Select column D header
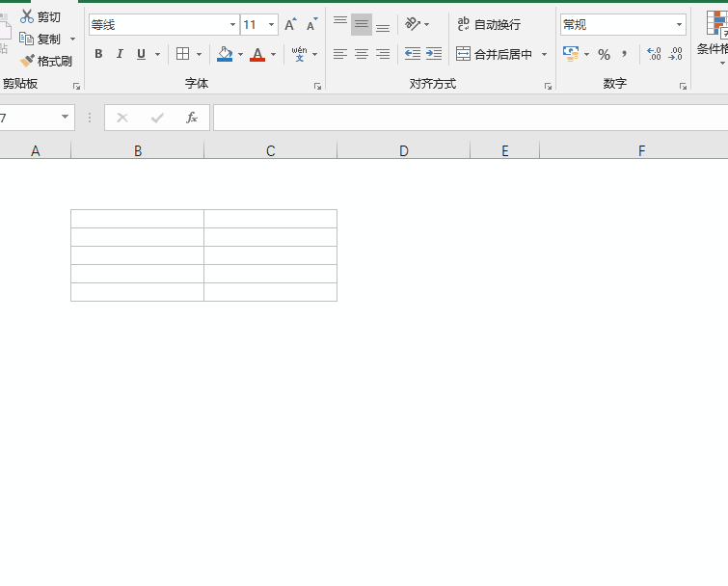 [403, 150]
